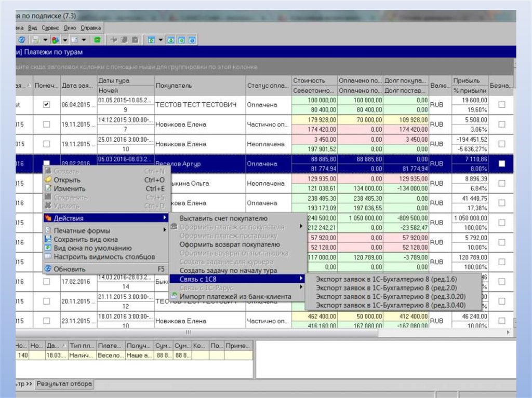Image resolution: width=532 pixels, height=398 pixels.
Task: Select Сохранить вид окна
Action: tap(106, 239)
